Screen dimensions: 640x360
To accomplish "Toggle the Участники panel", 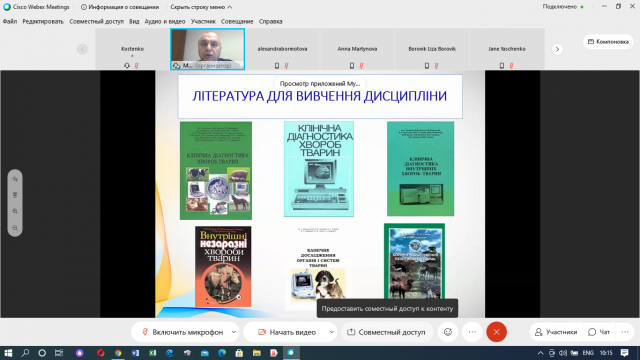I will 556,332.
